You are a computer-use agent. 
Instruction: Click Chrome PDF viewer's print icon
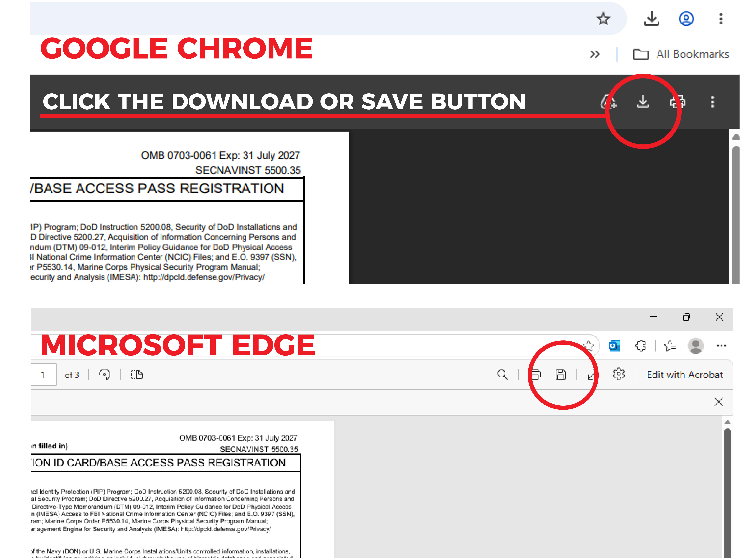pos(677,102)
